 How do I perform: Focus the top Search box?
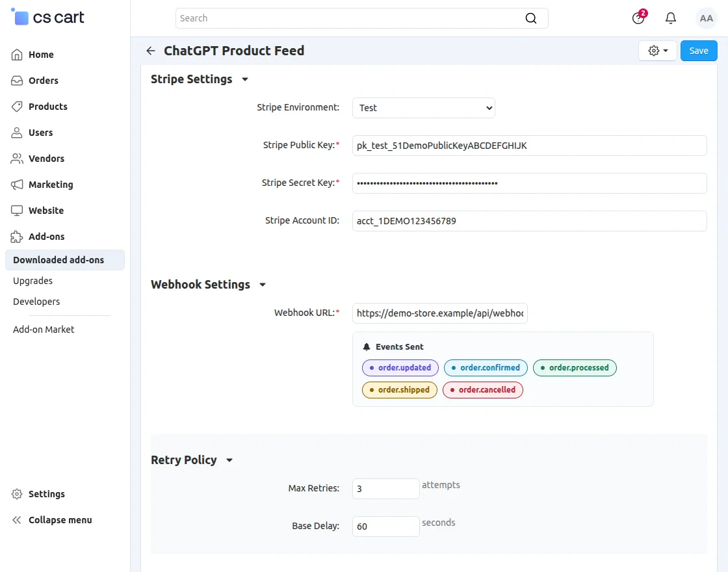coord(361,18)
